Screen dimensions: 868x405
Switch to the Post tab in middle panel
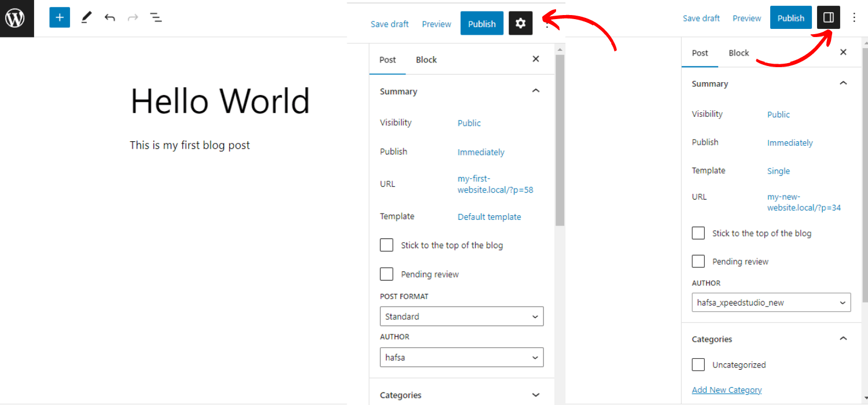tap(388, 60)
